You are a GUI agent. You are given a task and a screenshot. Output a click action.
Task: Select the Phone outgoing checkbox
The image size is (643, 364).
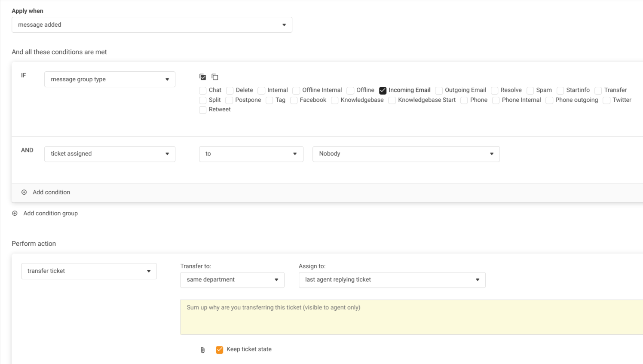pos(549,100)
